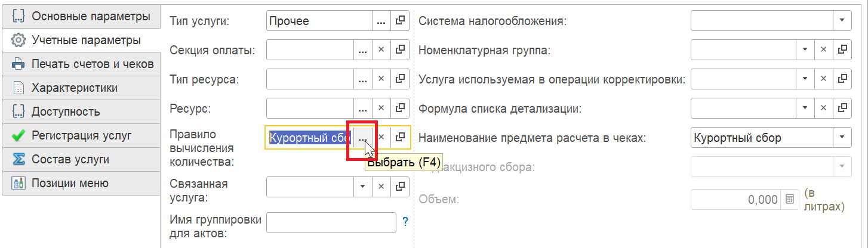Switch to Регистрация услуг tab
868x248 pixels.
click(81, 136)
